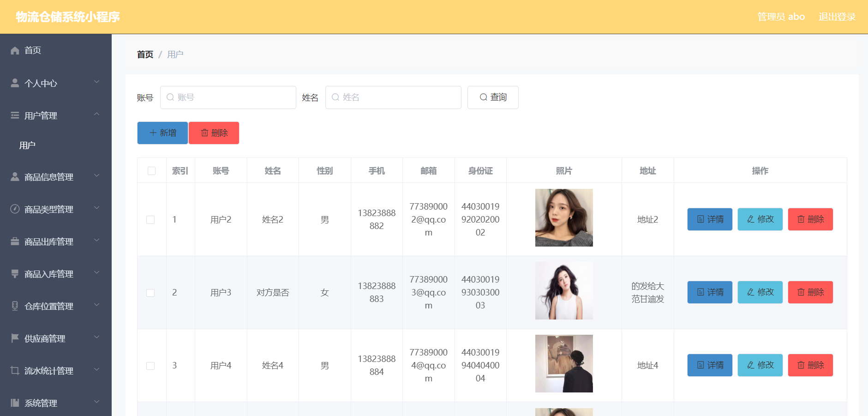The height and width of the screenshot is (416, 868).
Task: Click the 查询 search button
Action: [493, 97]
